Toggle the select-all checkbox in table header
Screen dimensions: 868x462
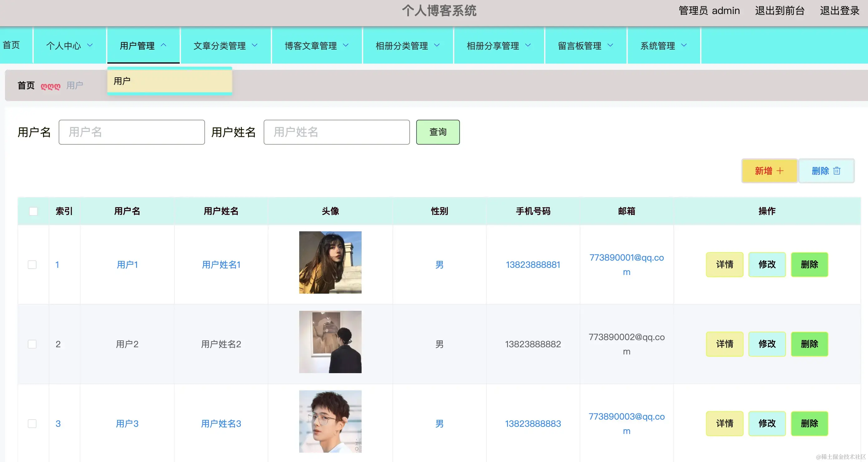33,211
